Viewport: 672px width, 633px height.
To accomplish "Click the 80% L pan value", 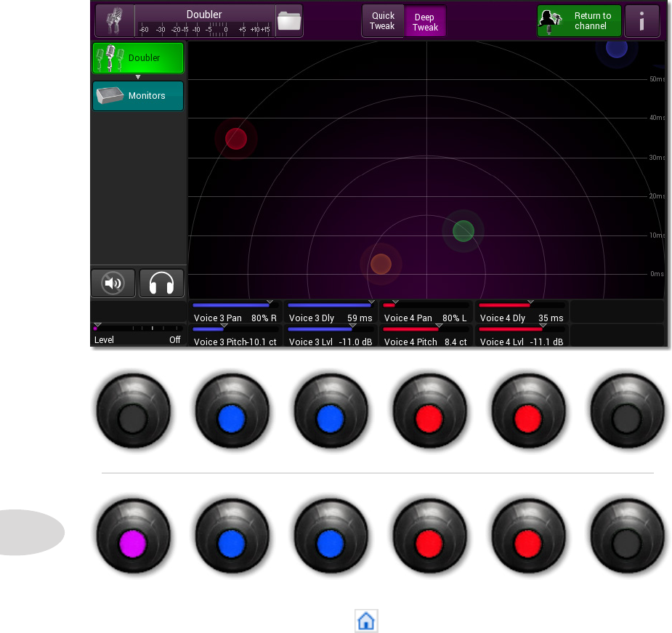I will 454,318.
